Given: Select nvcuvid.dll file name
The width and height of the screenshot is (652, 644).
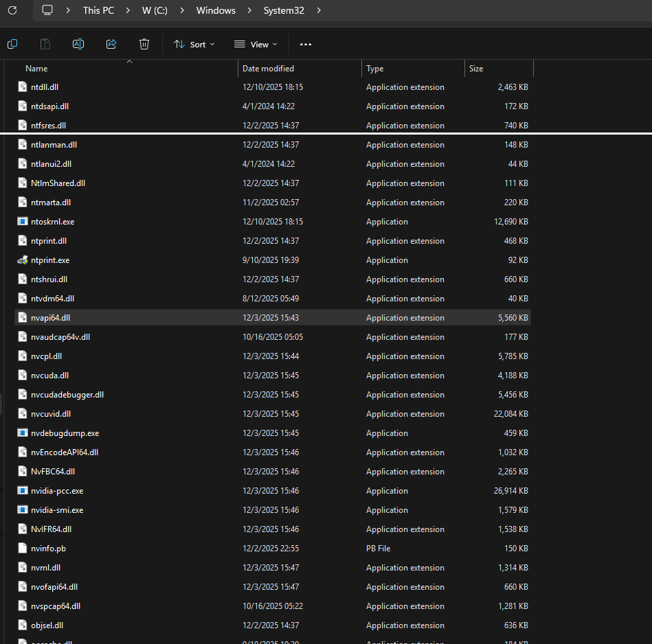Looking at the screenshot, I should (x=51, y=414).
